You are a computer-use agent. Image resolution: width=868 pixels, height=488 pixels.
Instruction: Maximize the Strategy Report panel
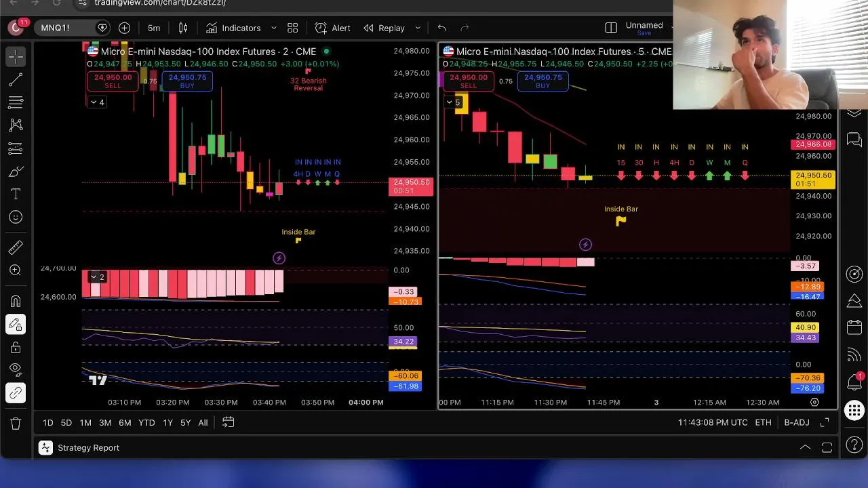coord(827,447)
